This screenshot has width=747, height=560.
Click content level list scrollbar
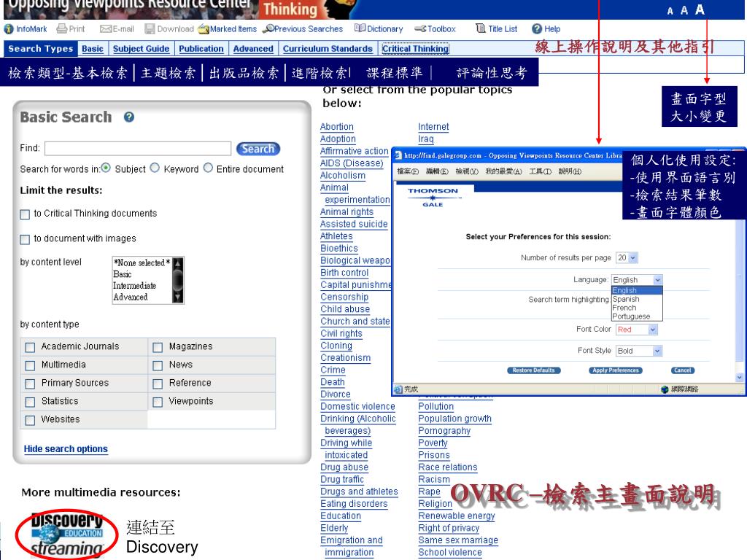(x=178, y=280)
